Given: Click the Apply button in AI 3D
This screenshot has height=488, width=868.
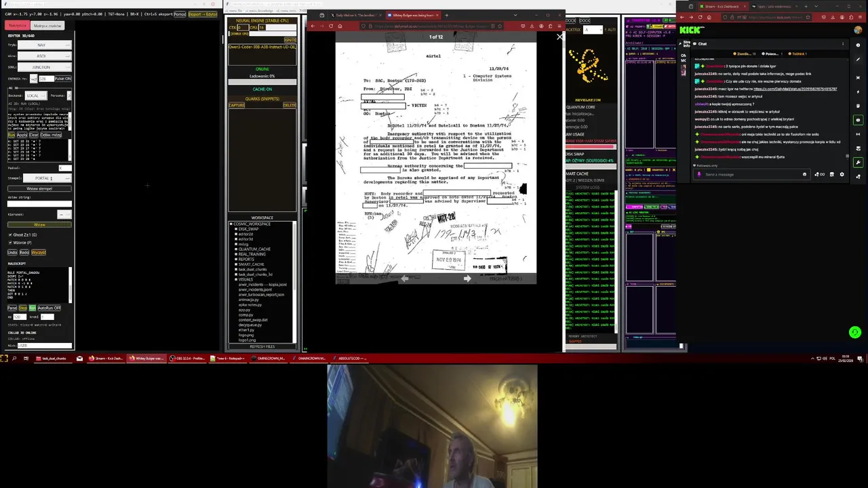Looking at the screenshot, I should (x=22, y=135).
